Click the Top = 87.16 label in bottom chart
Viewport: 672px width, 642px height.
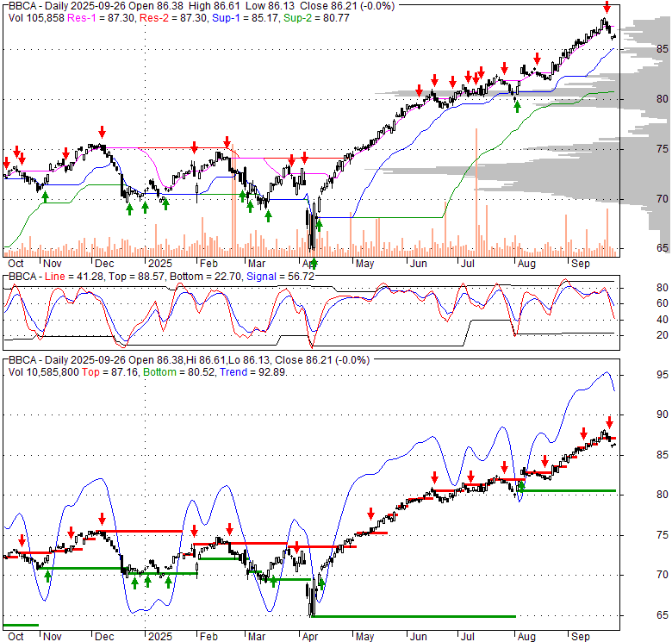pos(109,372)
